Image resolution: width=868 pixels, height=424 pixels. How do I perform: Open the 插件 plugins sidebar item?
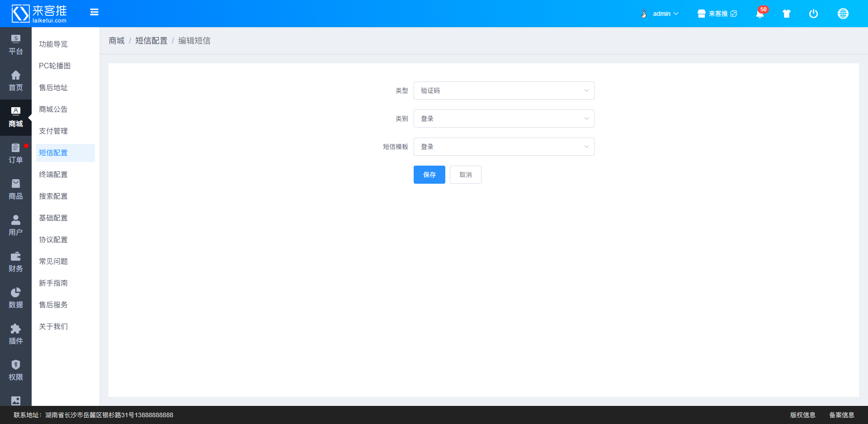coord(16,334)
